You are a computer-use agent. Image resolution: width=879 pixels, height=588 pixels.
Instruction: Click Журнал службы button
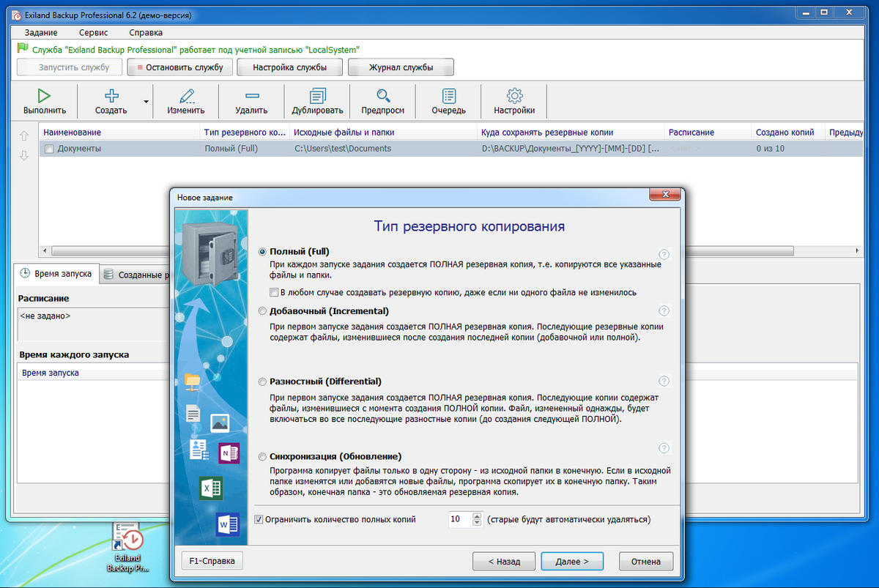click(401, 67)
